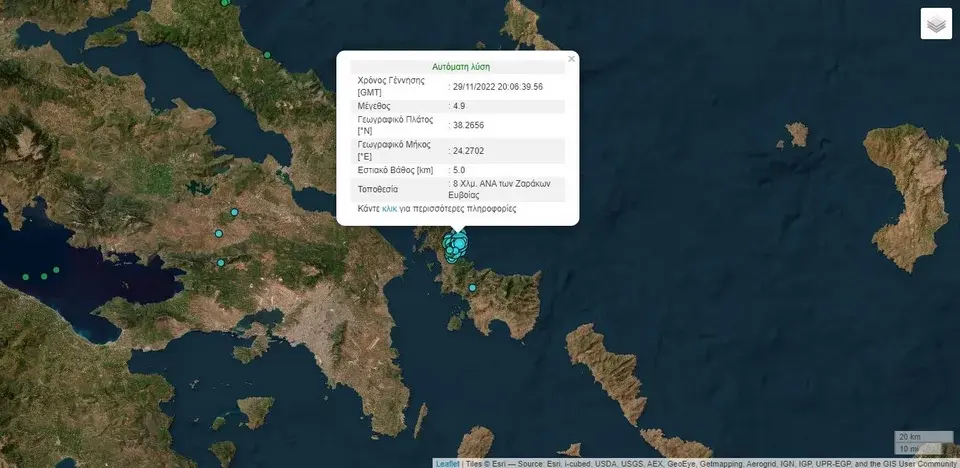Select the rightmost green marker in the gulf
960x468 pixels.
coord(57,270)
